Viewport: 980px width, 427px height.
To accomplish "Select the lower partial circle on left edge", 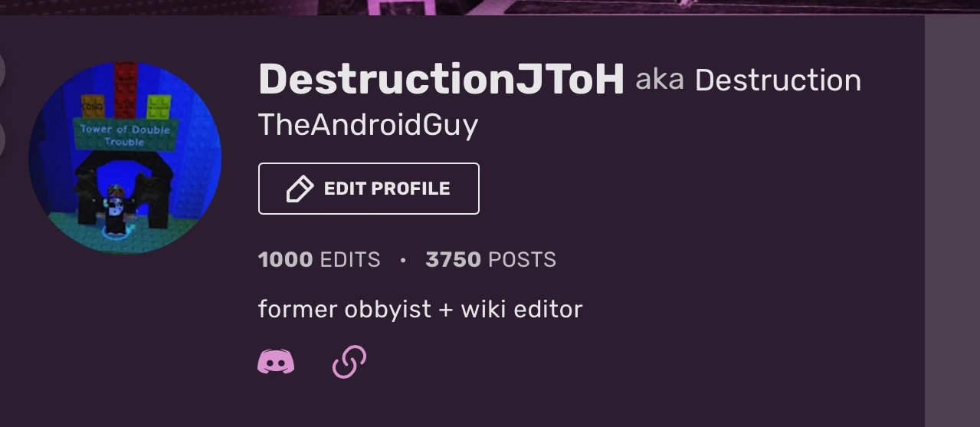I will click(x=2, y=140).
